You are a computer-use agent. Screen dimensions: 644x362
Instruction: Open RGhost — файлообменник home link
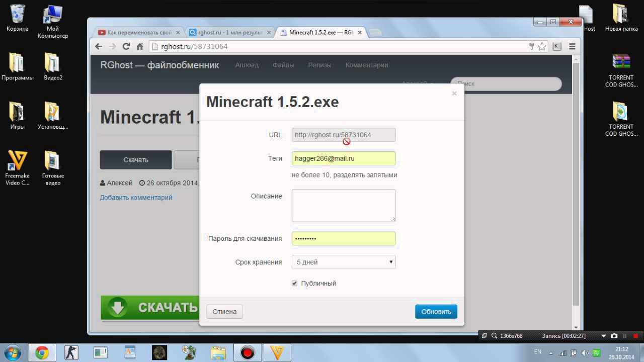tap(159, 65)
